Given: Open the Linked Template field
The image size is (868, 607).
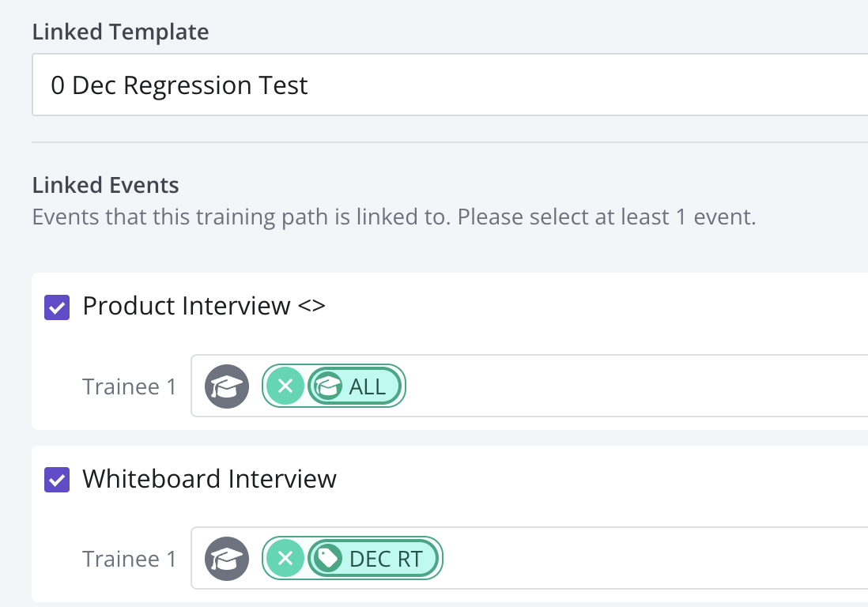Looking at the screenshot, I should point(449,85).
